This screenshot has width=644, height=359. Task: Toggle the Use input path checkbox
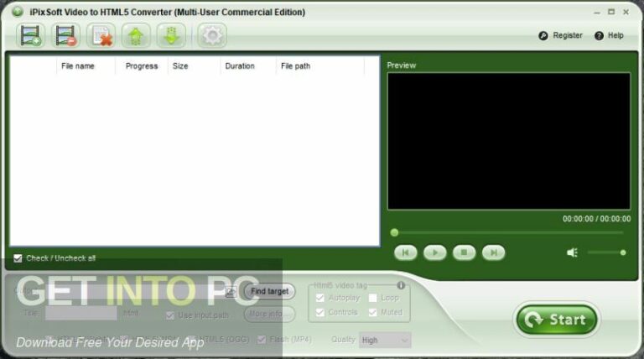169,315
